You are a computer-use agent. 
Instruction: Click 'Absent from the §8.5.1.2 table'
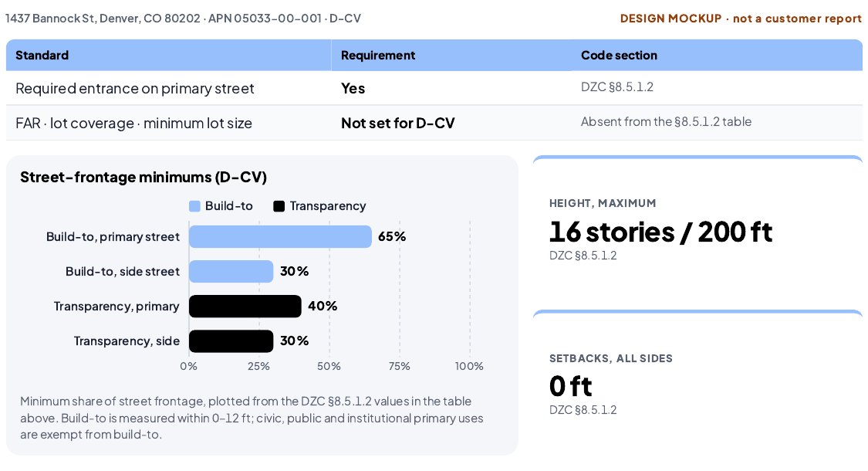666,122
